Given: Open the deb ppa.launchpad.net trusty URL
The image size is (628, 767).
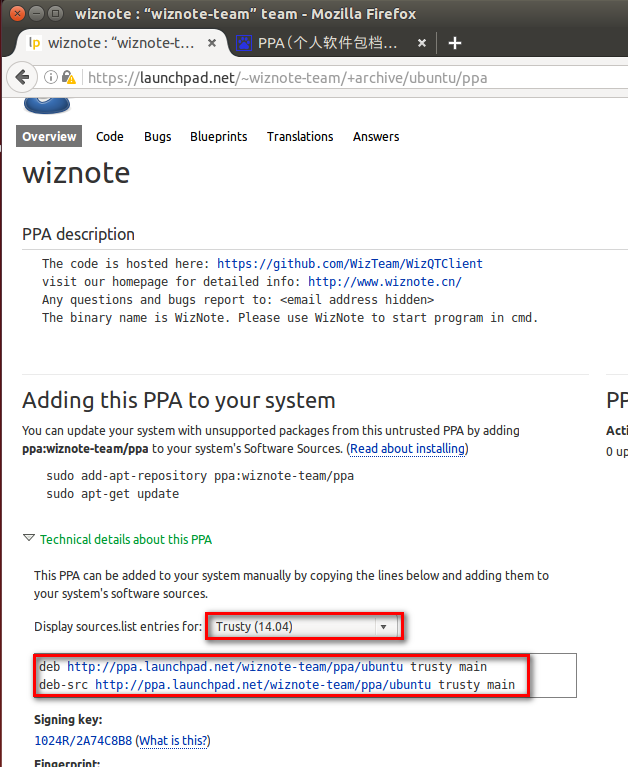Looking at the screenshot, I should coord(235,667).
